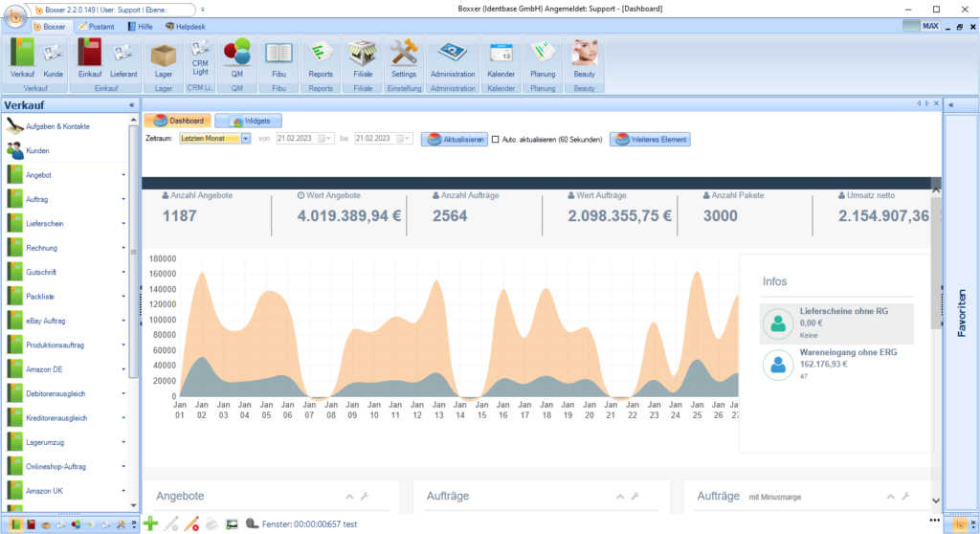Open the Beauty module
The width and height of the screenshot is (980, 534).
coord(585,58)
